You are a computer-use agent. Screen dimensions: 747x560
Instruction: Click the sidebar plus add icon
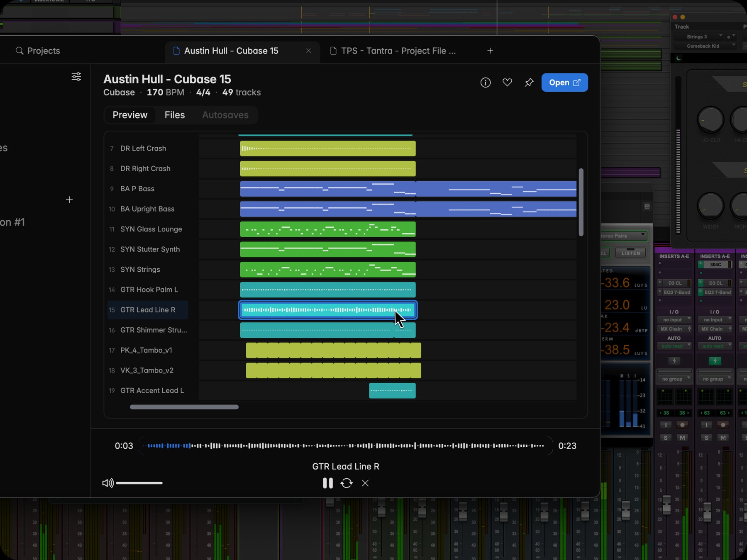[x=69, y=200]
